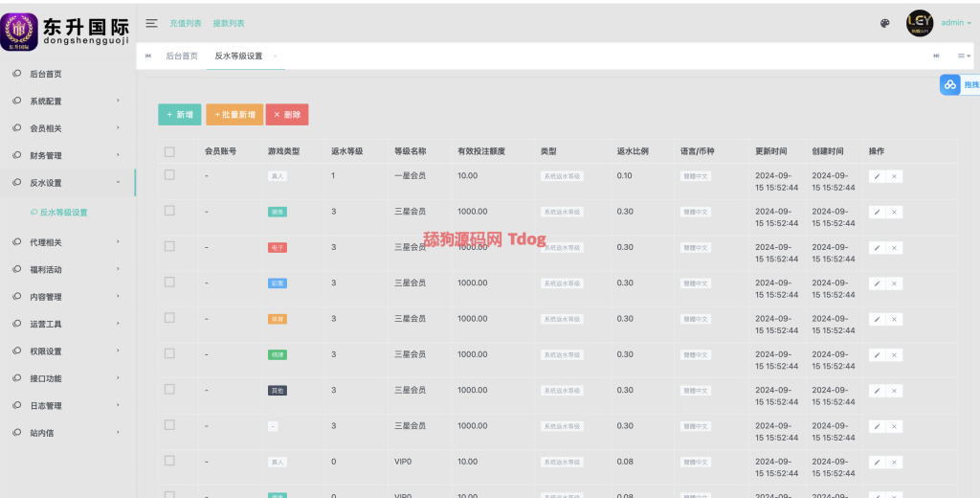Click the hamburger sidebar collapse icon
This screenshot has height=498, width=980.
tap(151, 23)
